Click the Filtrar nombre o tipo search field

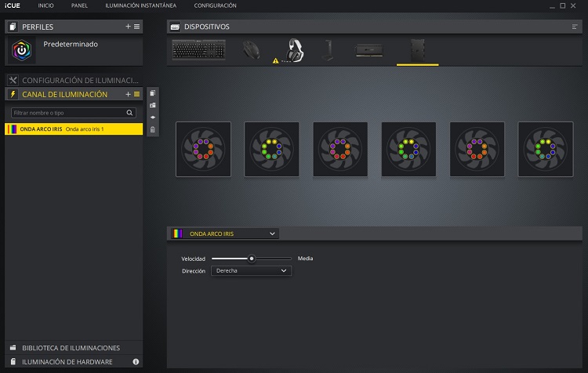click(x=73, y=113)
